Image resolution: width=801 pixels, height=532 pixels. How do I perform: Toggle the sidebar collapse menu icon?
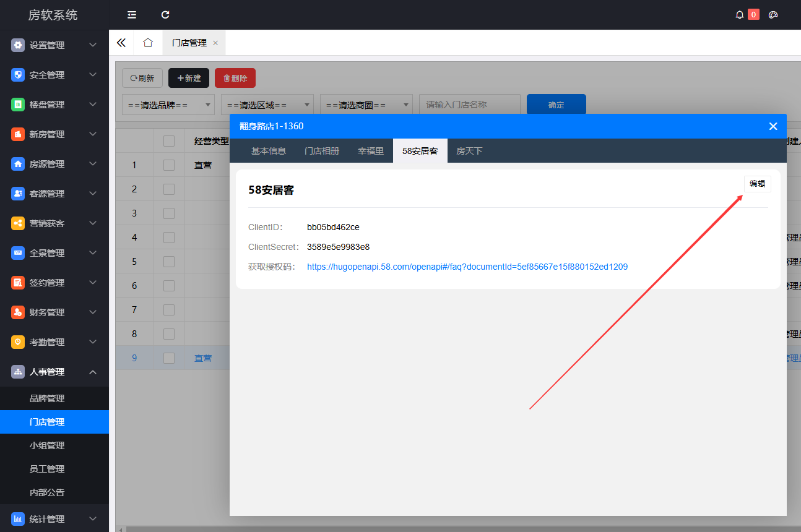pyautogui.click(x=132, y=15)
